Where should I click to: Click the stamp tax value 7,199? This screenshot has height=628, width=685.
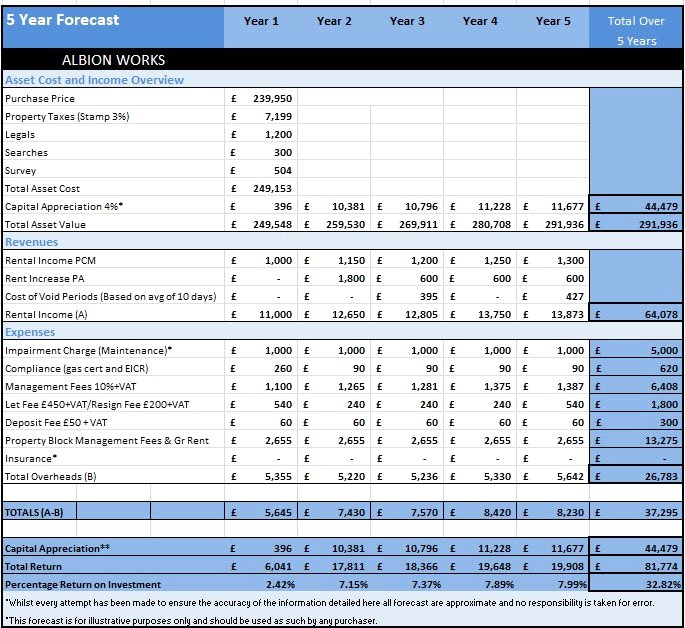(x=278, y=117)
